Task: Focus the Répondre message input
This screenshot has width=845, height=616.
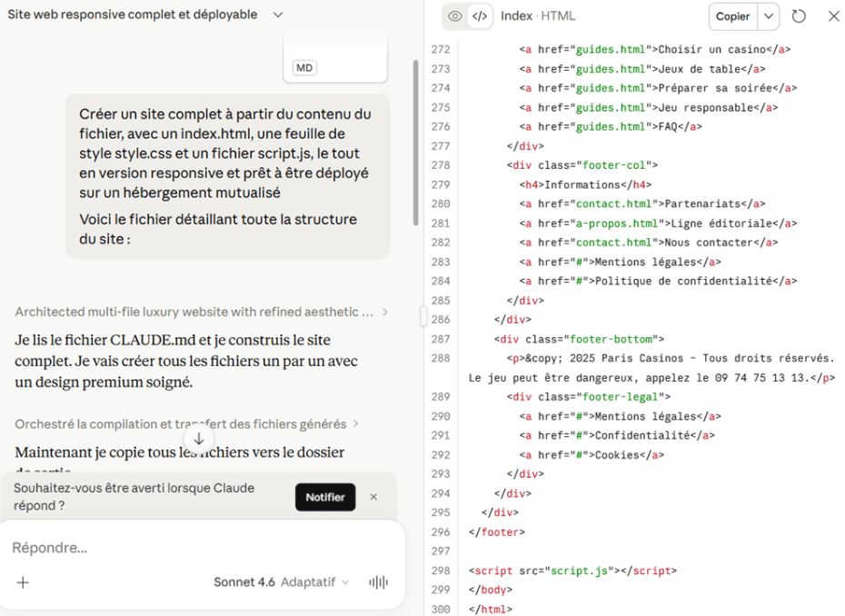Action: [202, 548]
